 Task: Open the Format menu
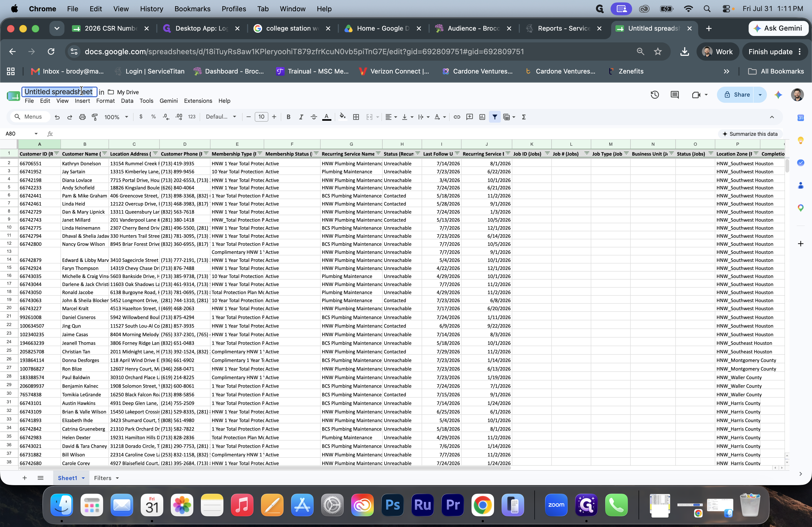pyautogui.click(x=106, y=101)
